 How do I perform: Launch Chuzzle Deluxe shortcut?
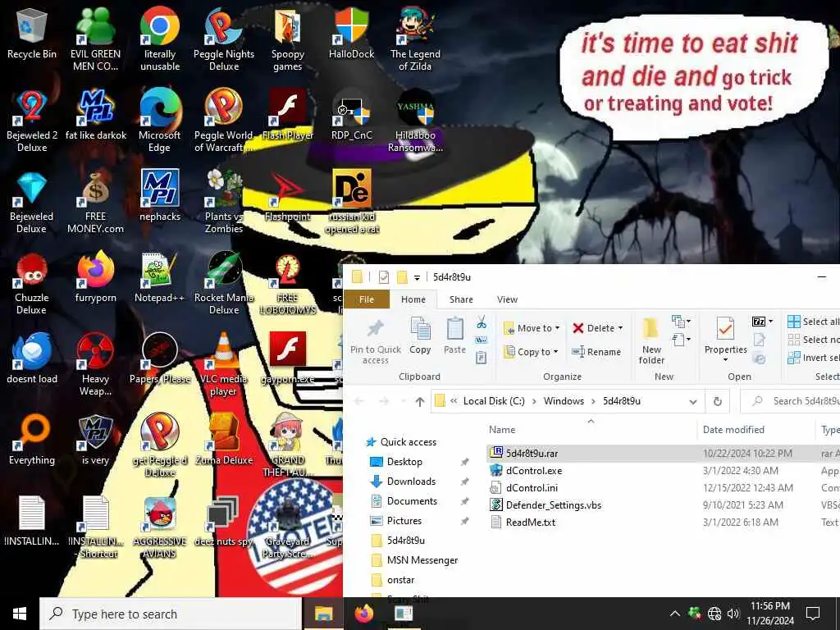point(32,283)
